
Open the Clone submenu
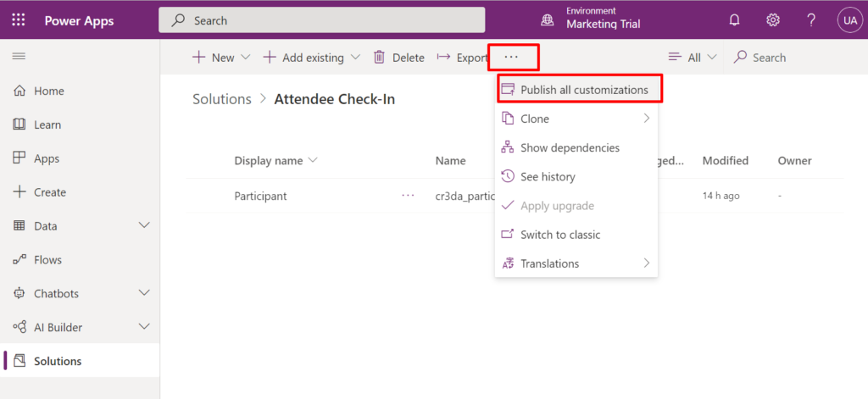576,119
